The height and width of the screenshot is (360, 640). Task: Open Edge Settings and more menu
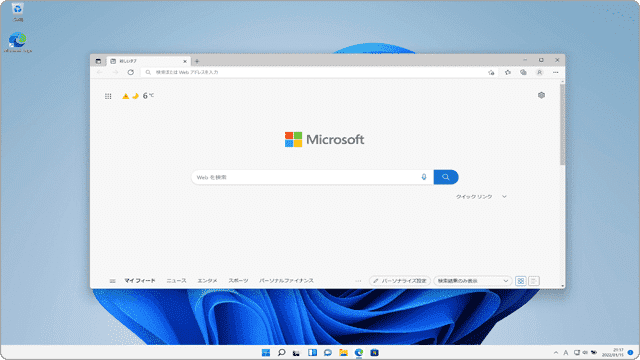(x=556, y=72)
